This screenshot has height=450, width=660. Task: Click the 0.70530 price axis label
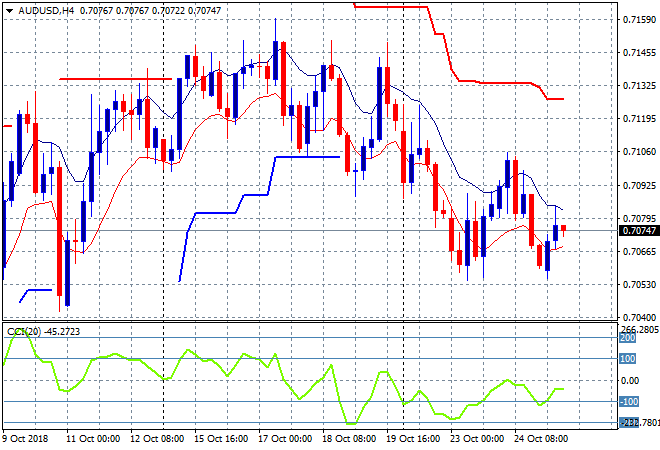[x=639, y=285]
